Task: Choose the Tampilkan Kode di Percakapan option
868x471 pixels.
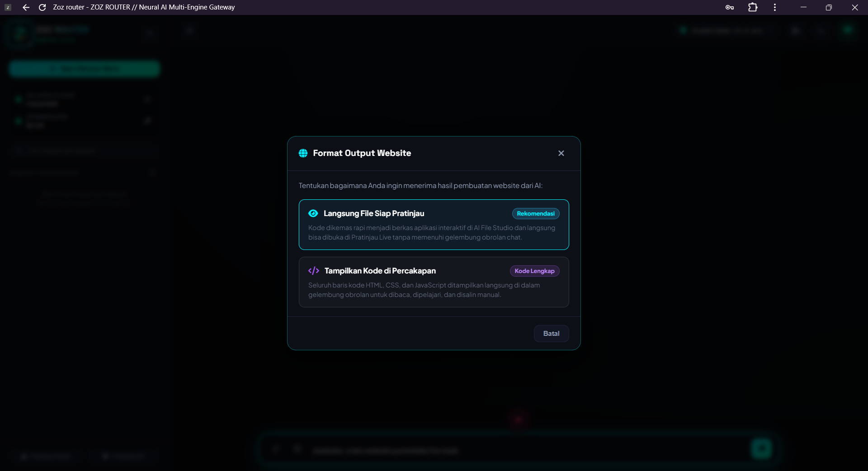Action: (434, 282)
